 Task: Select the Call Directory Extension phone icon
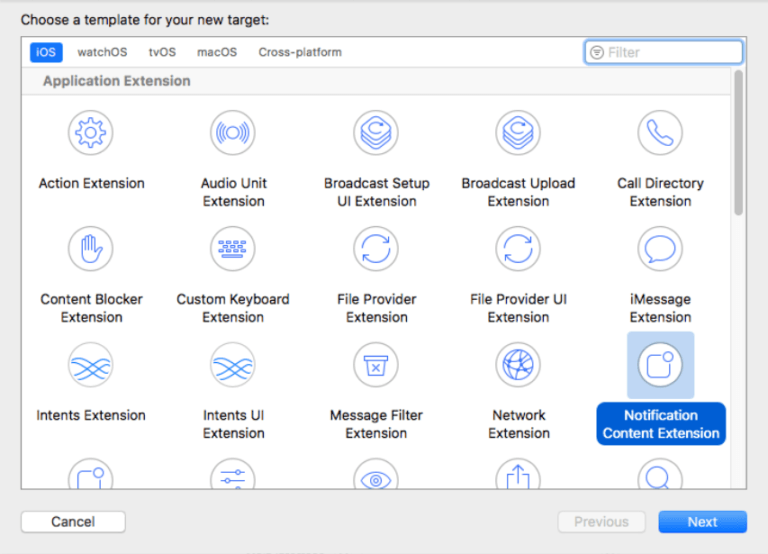click(660, 133)
